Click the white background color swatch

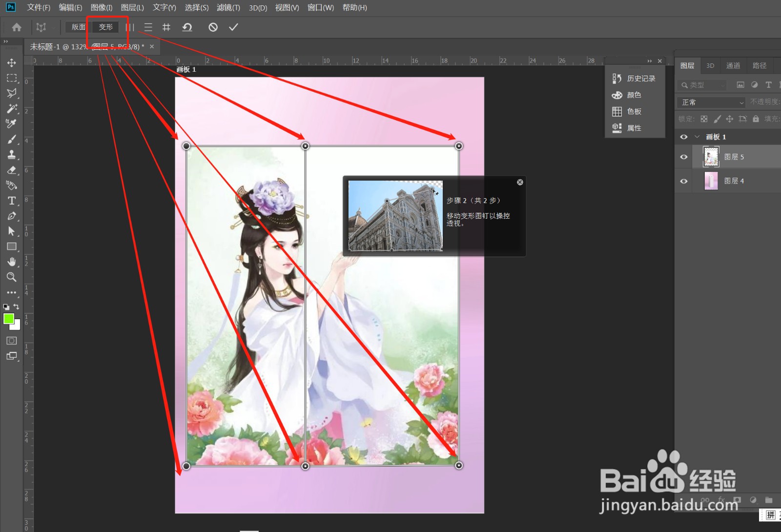point(17,326)
